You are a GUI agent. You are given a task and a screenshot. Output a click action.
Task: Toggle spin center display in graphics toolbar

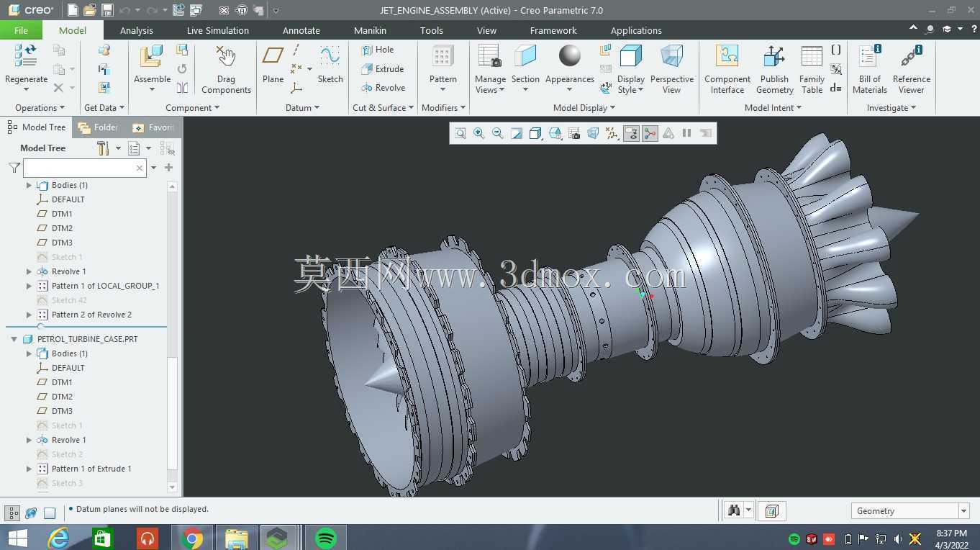(x=650, y=133)
